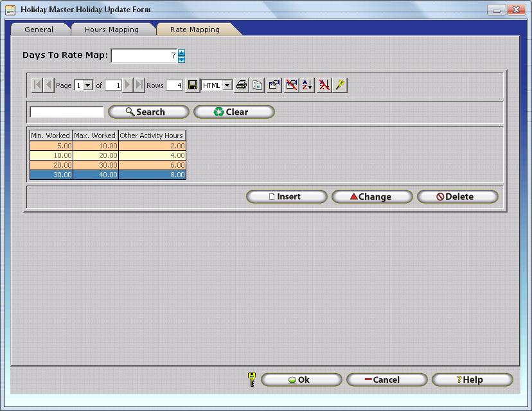Go to the last page arrow
The width and height of the screenshot is (532, 411).
click(139, 85)
